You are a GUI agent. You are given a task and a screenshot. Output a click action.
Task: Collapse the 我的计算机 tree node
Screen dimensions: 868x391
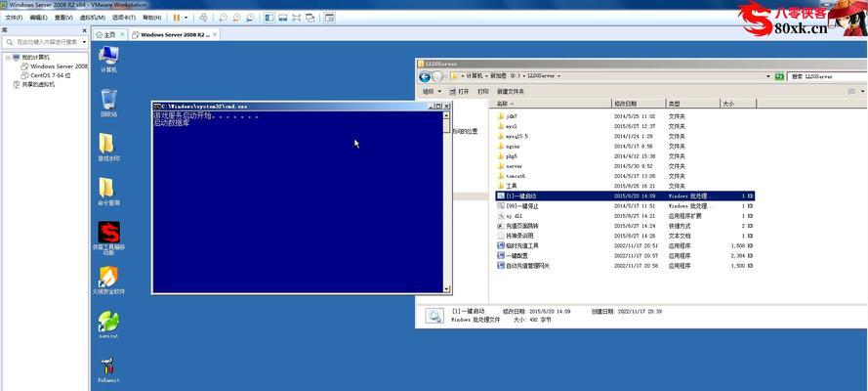[7, 57]
